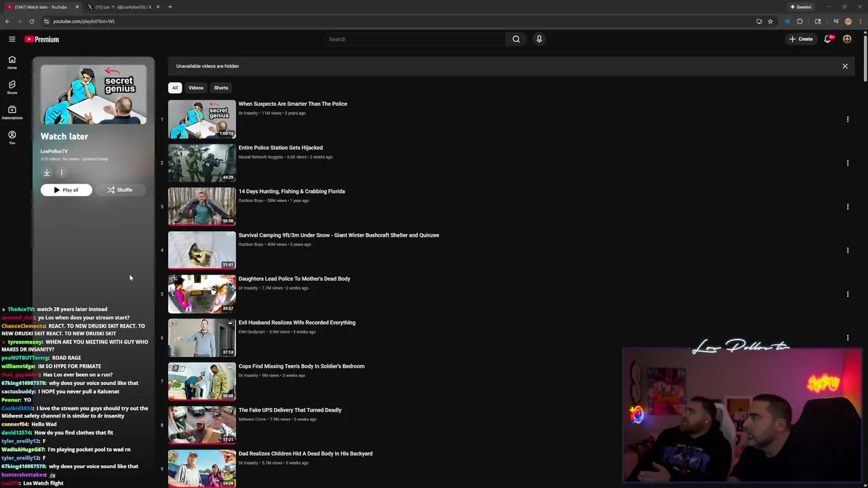
Task: Reload the page with refresh button
Action: pos(31,21)
